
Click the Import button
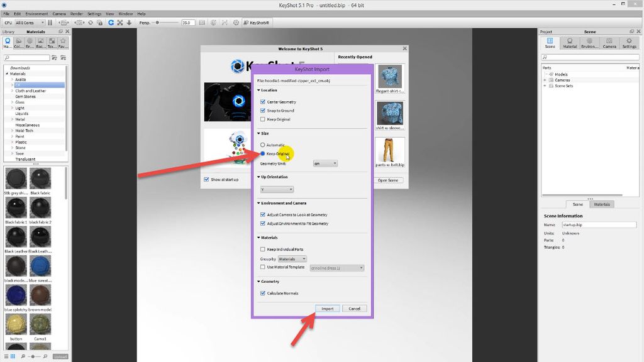point(327,309)
